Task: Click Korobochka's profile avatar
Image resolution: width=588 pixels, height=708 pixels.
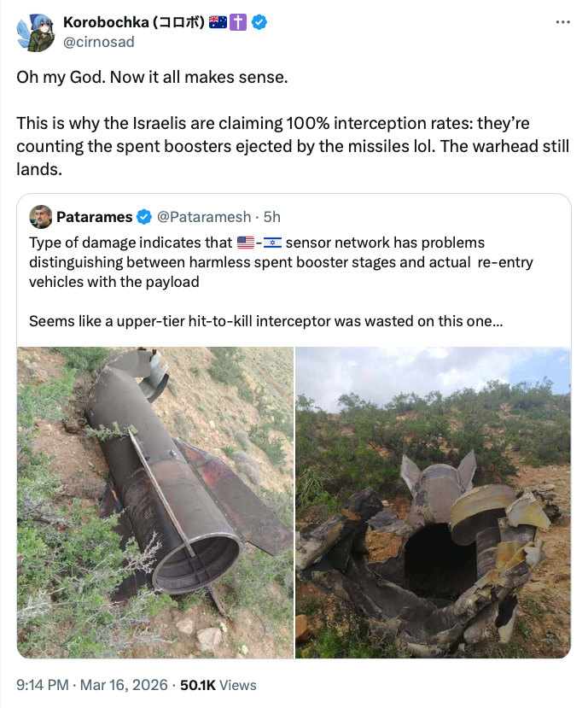Action: click(x=34, y=32)
